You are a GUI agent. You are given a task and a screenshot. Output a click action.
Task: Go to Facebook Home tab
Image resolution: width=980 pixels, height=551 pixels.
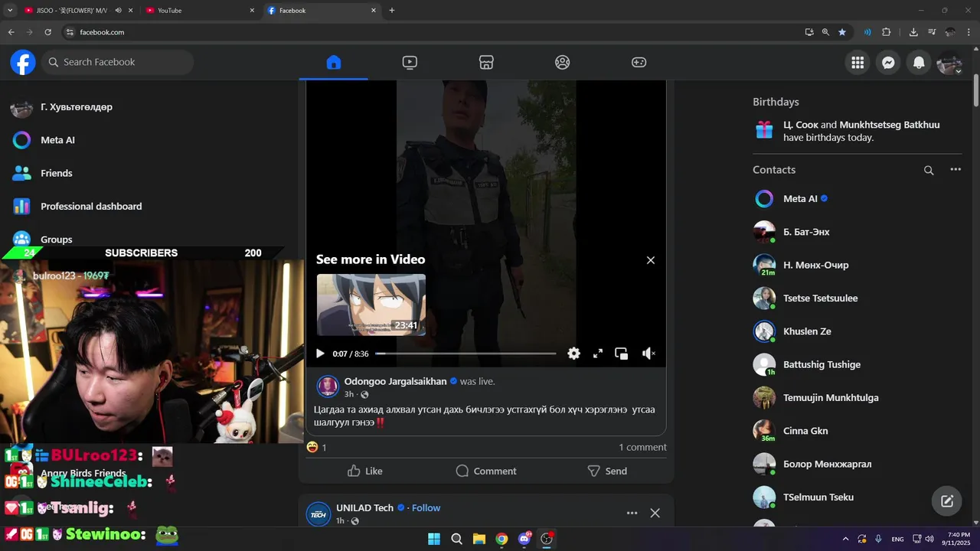pos(333,63)
